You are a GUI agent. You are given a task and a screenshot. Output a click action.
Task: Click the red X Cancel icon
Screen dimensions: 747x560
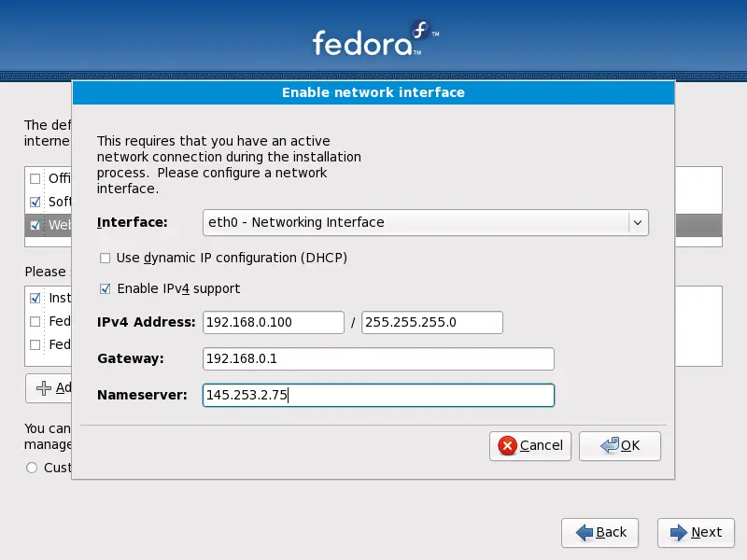click(x=507, y=446)
